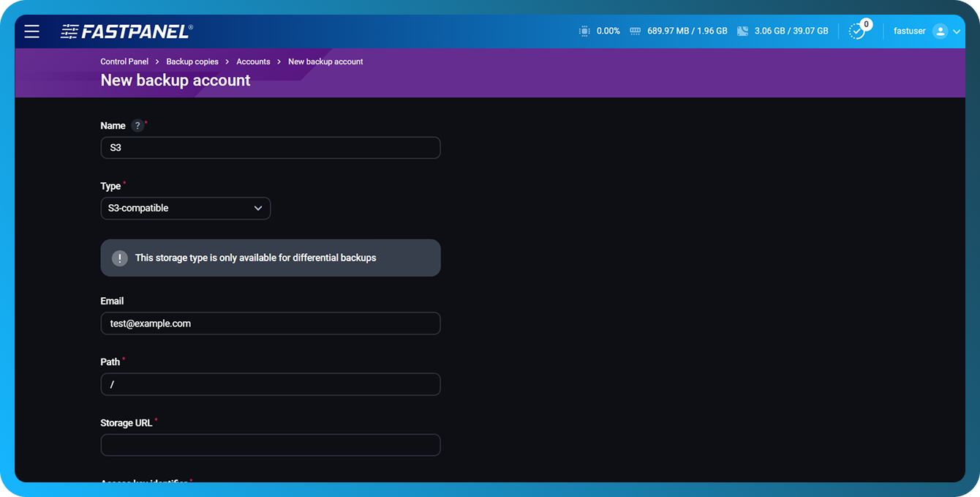Expand the Type selection dropdown

tap(258, 208)
